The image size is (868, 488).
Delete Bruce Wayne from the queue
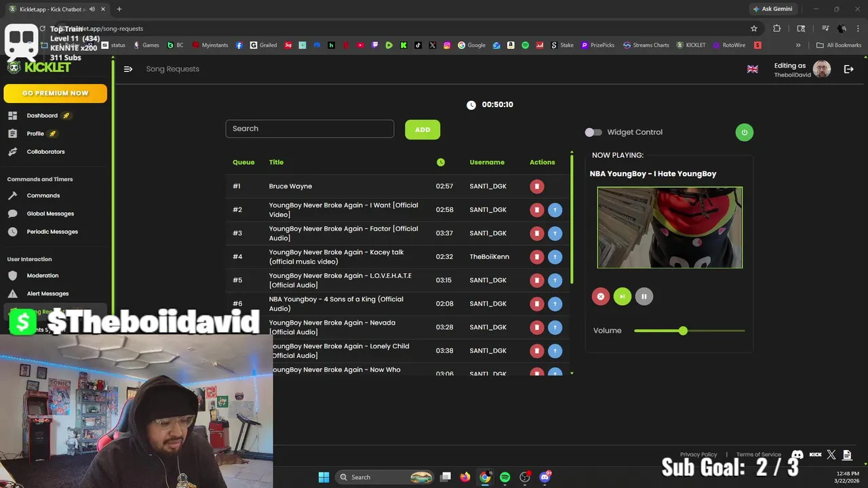coord(536,186)
